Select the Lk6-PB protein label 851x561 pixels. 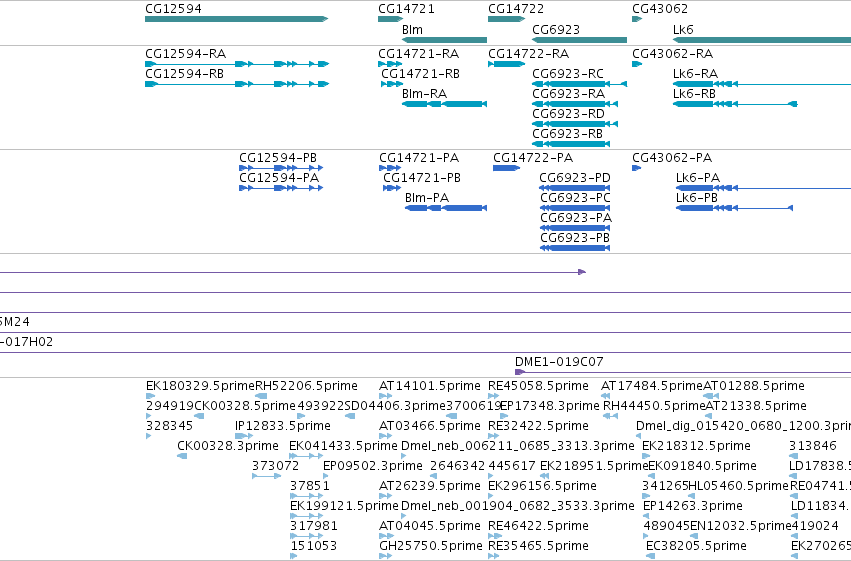697,198
